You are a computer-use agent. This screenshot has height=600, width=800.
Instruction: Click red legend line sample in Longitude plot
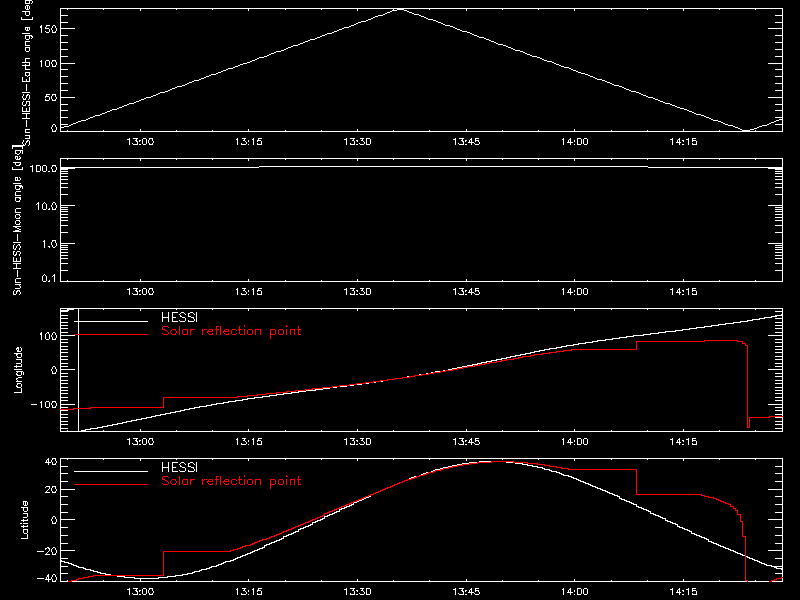(x=111, y=335)
